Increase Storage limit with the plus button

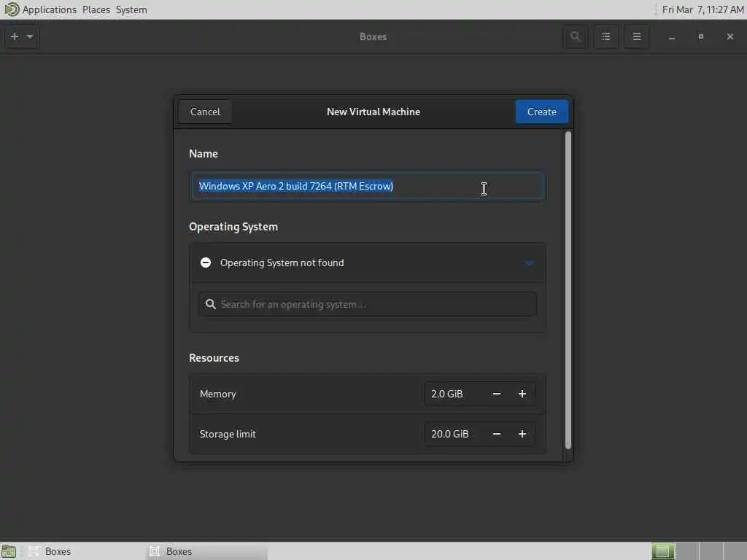pos(522,434)
